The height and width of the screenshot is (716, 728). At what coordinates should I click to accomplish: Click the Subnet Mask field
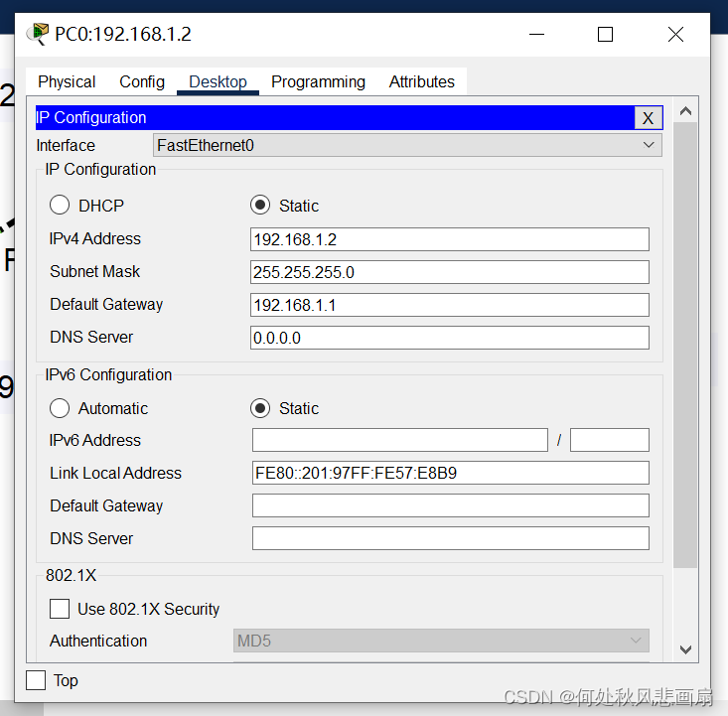(x=450, y=272)
